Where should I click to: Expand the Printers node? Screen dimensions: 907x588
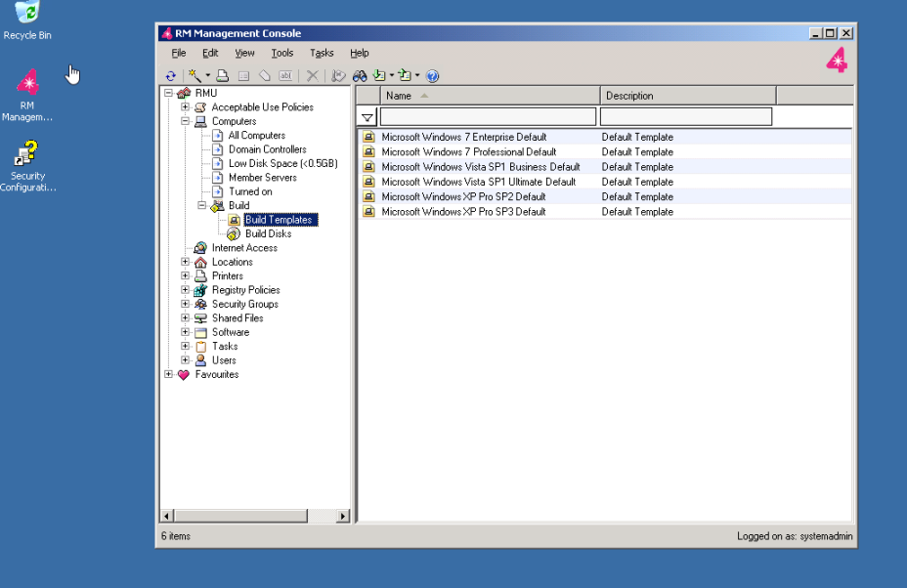pos(185,275)
